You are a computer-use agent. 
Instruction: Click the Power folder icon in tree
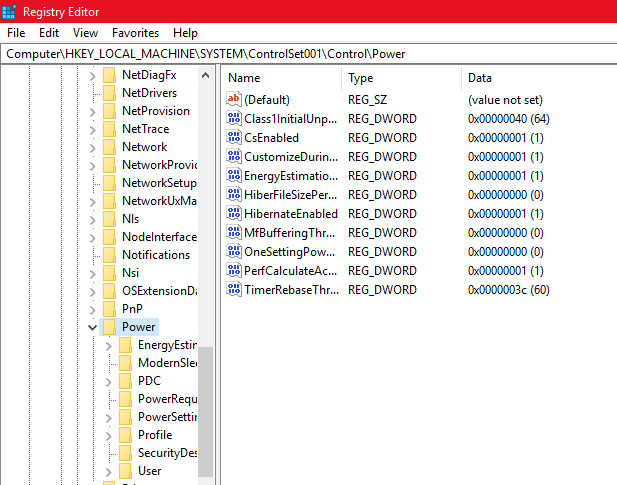(109, 327)
